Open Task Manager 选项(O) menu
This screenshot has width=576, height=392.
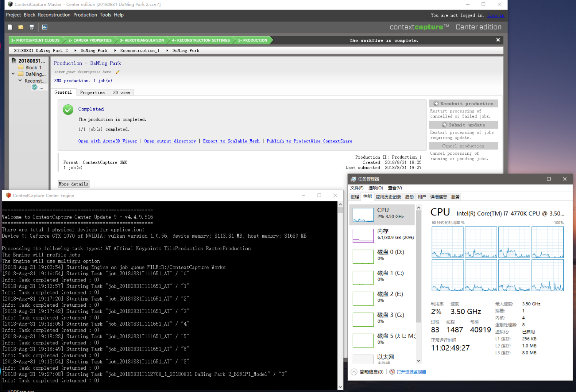[376, 188]
